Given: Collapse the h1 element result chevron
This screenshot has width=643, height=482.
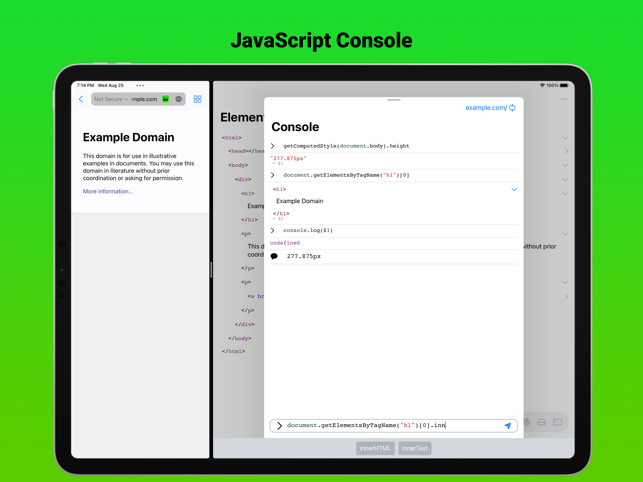Looking at the screenshot, I should click(514, 189).
